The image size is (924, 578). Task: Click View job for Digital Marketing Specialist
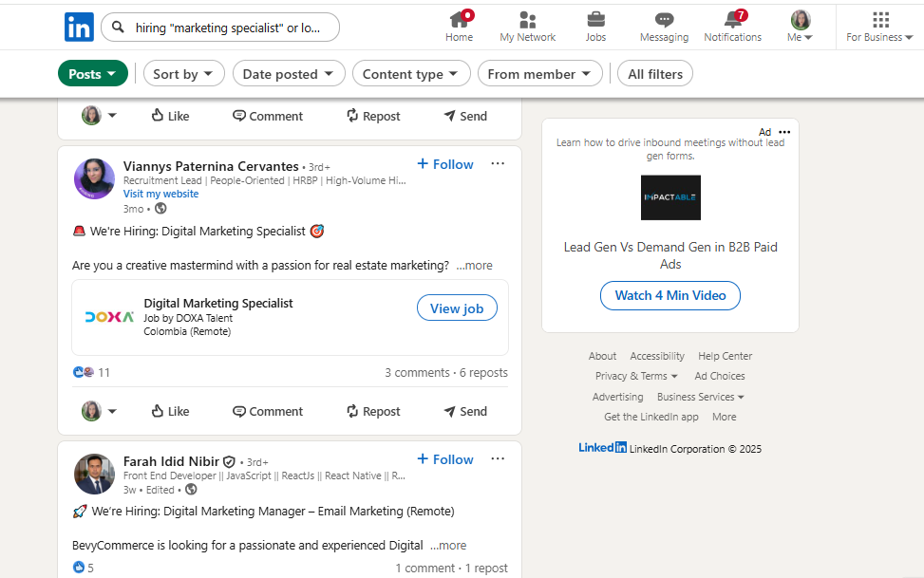coord(457,308)
